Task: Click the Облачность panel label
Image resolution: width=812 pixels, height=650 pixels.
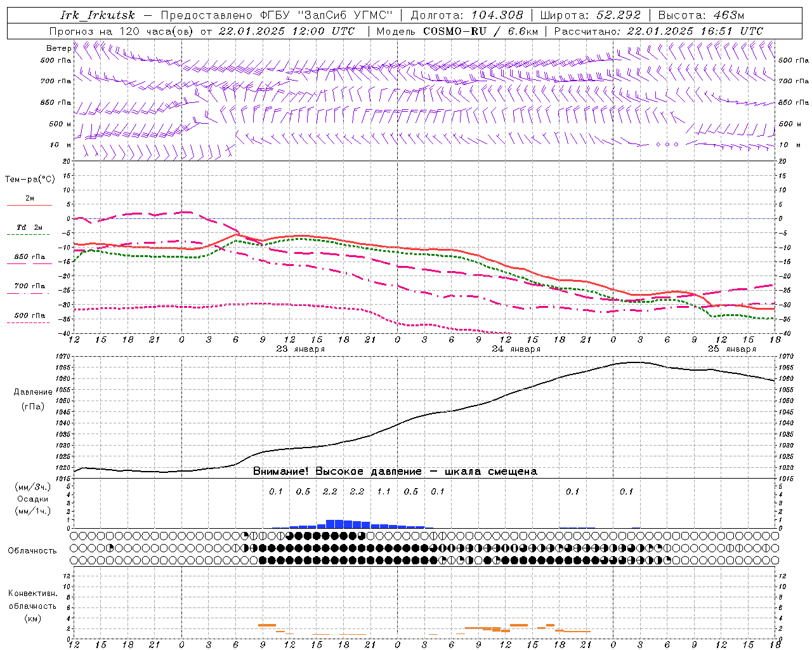Action: (x=32, y=550)
